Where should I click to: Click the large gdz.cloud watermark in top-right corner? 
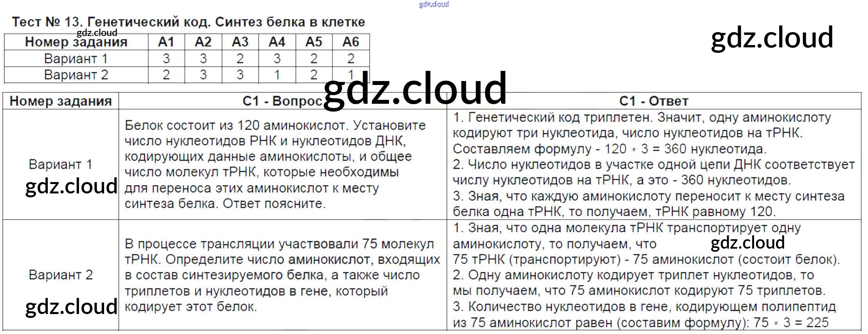pos(771,37)
